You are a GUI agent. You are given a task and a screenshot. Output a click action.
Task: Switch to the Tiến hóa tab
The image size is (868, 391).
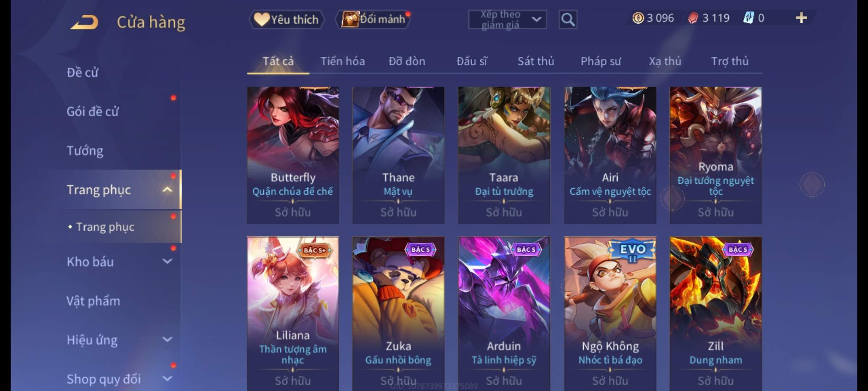tap(342, 61)
